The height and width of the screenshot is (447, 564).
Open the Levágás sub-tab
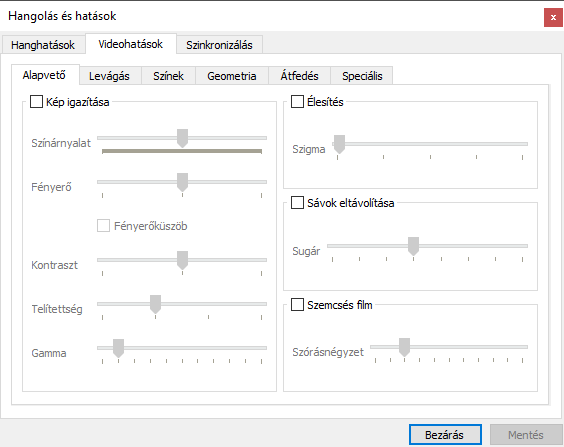tap(109, 76)
